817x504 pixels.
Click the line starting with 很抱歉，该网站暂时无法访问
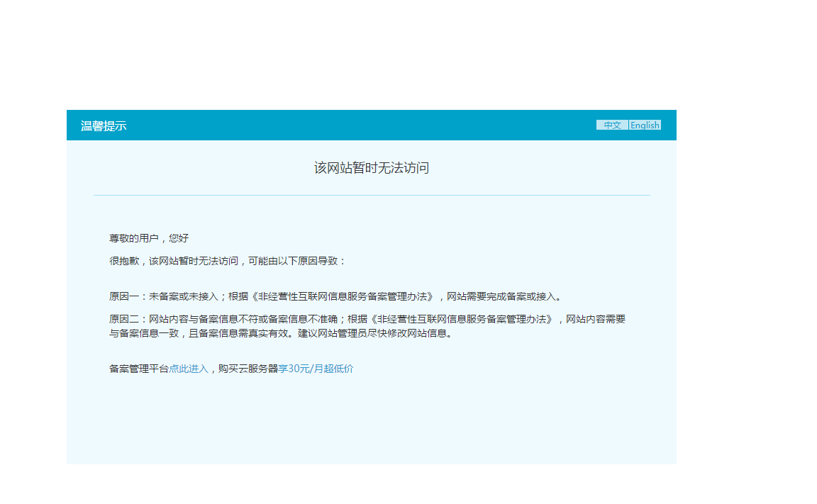[x=227, y=261]
